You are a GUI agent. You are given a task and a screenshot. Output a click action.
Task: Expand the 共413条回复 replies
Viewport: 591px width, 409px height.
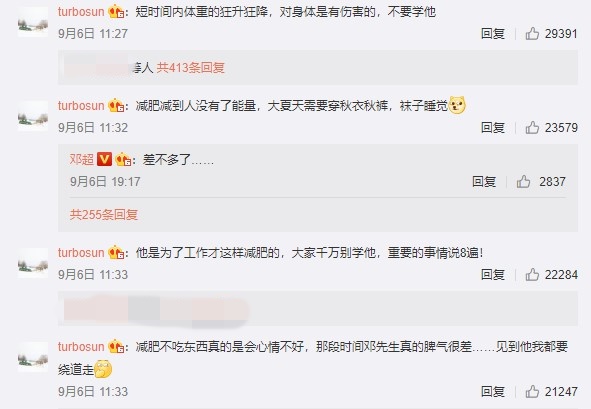[190, 68]
